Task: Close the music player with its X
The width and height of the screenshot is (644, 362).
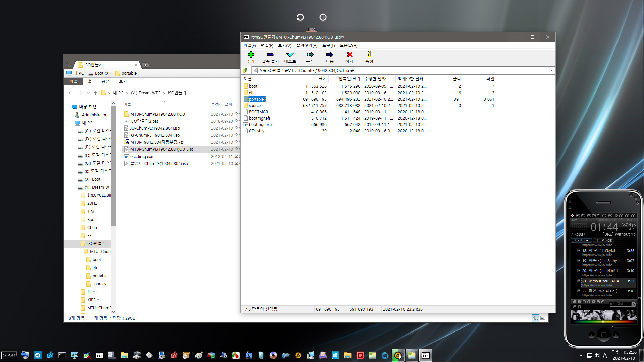Action: click(638, 203)
